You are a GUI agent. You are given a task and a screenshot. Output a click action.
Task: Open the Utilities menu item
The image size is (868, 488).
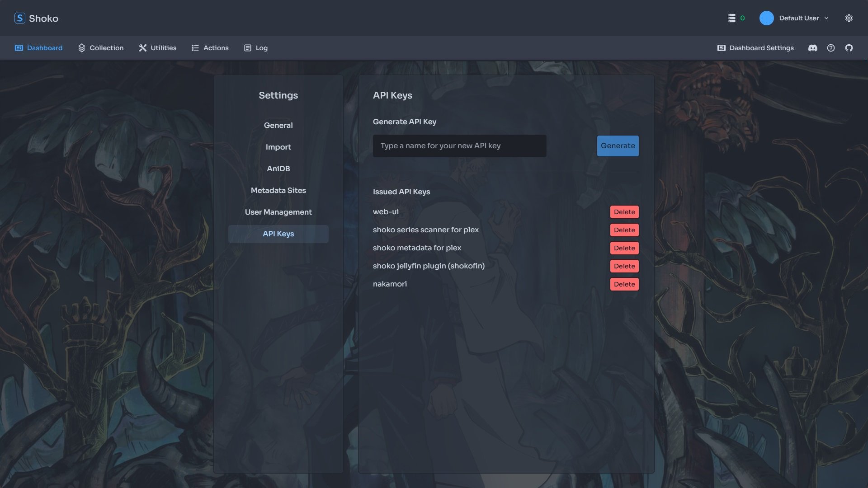tap(163, 48)
